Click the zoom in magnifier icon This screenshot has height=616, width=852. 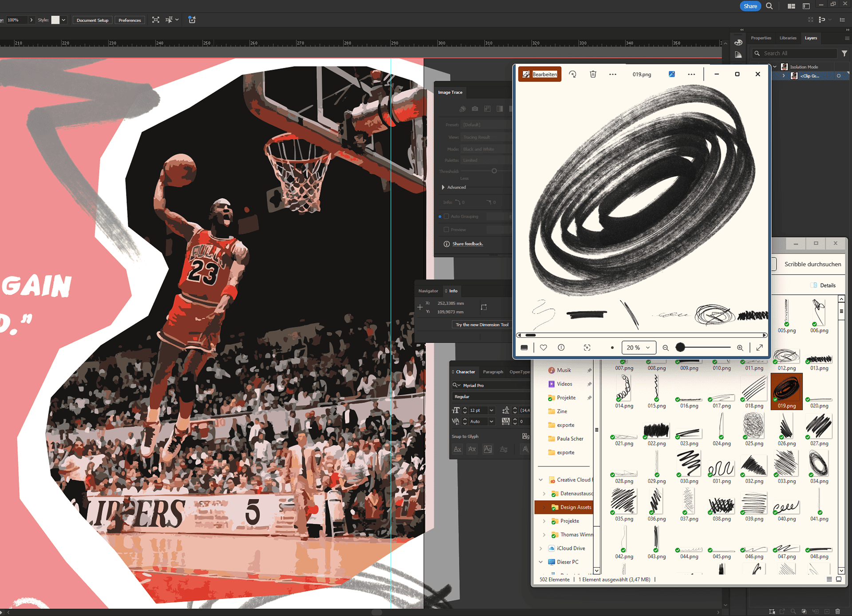[x=740, y=347]
